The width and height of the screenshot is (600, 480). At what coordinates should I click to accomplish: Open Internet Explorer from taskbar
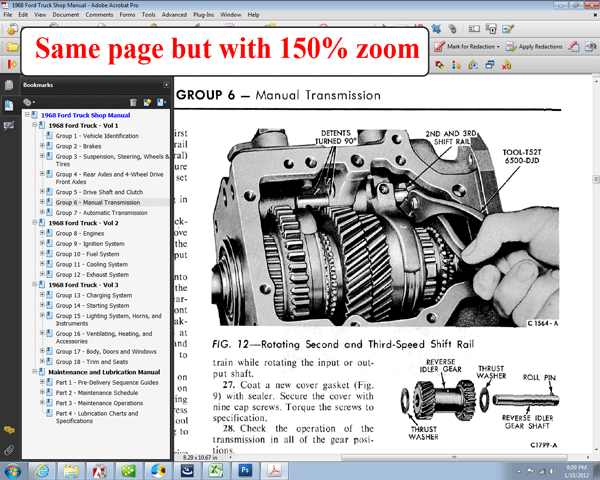tap(42, 471)
